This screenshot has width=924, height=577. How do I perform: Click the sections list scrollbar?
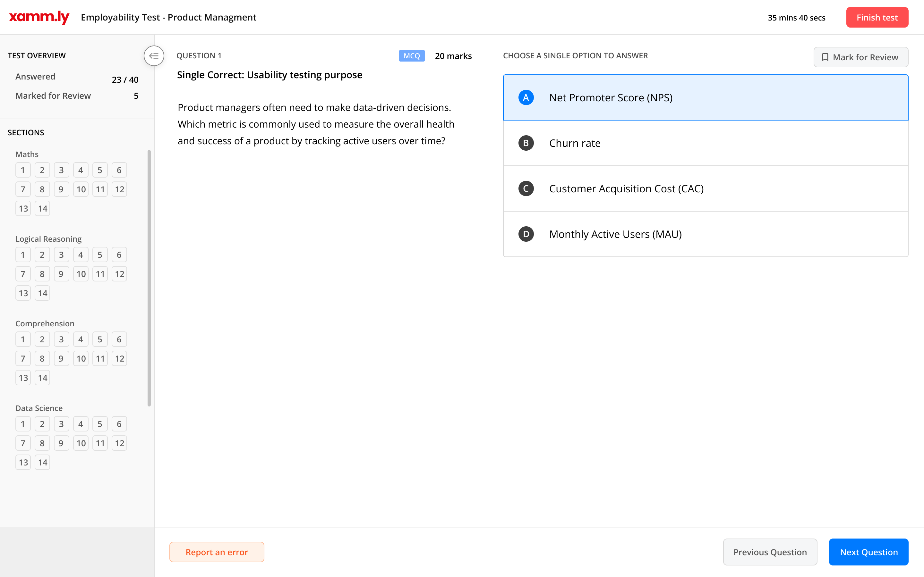click(x=149, y=278)
